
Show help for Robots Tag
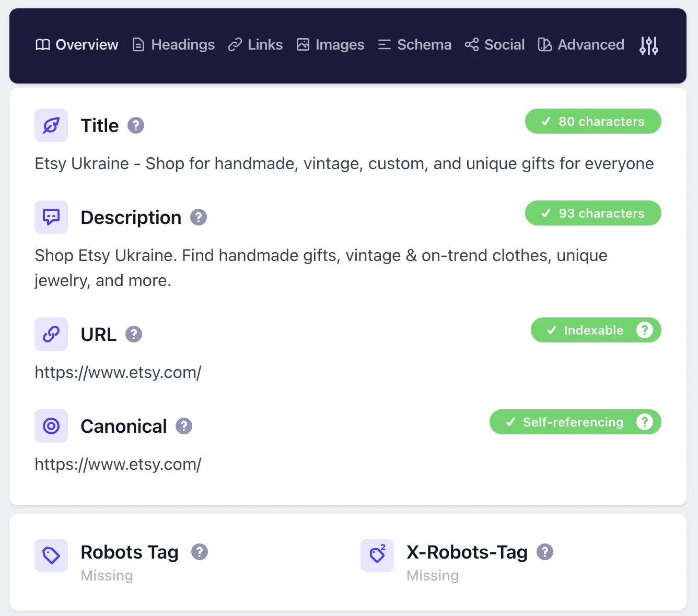(200, 552)
